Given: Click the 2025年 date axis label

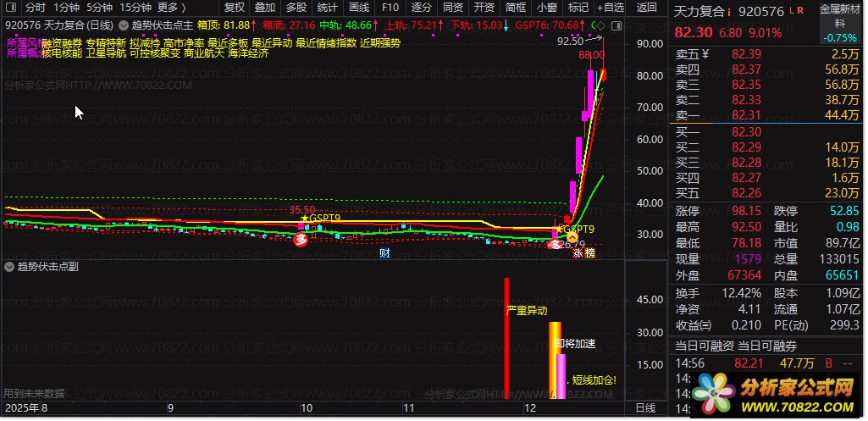Looking at the screenshot, I should [x=22, y=408].
